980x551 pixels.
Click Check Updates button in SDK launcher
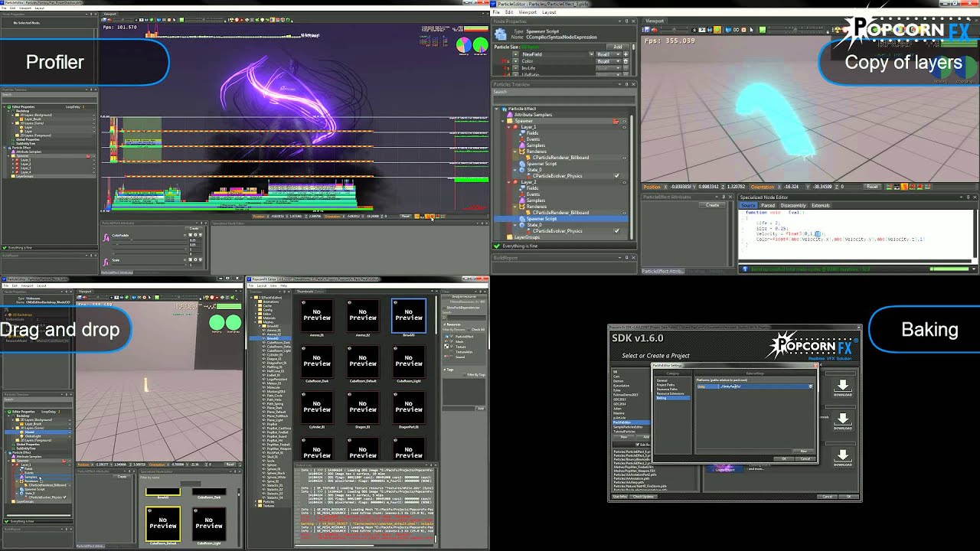[643, 497]
